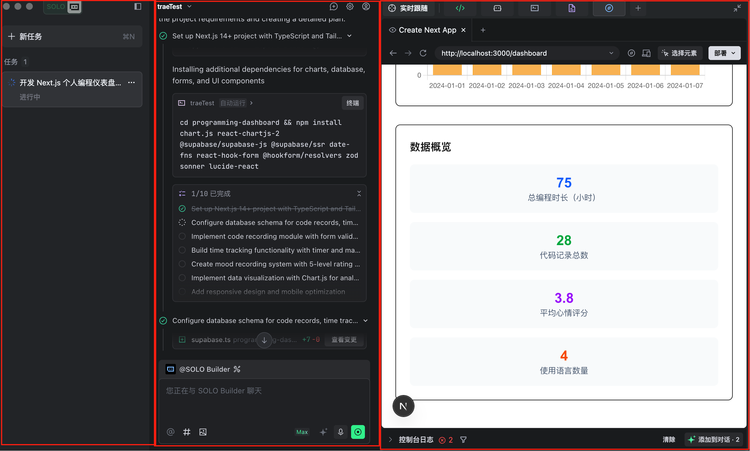Show the 2 console errors
Viewport: 750px width, 451px height.
click(446, 440)
